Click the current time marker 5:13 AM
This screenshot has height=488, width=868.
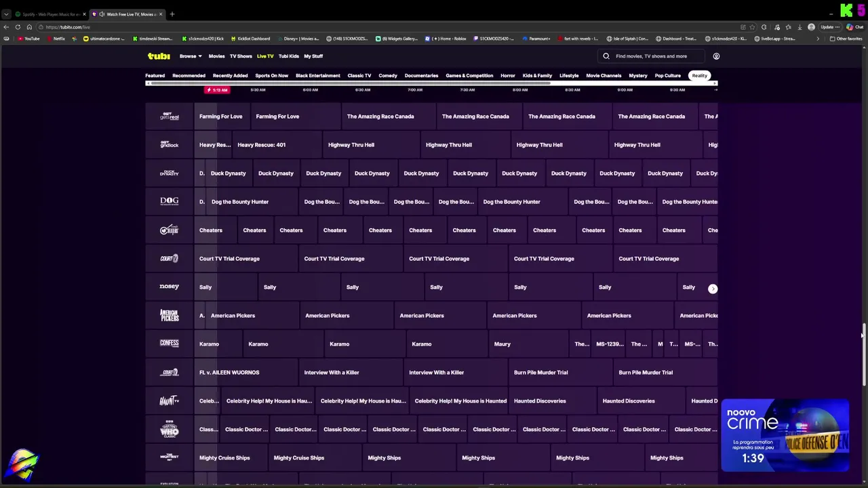tap(218, 90)
